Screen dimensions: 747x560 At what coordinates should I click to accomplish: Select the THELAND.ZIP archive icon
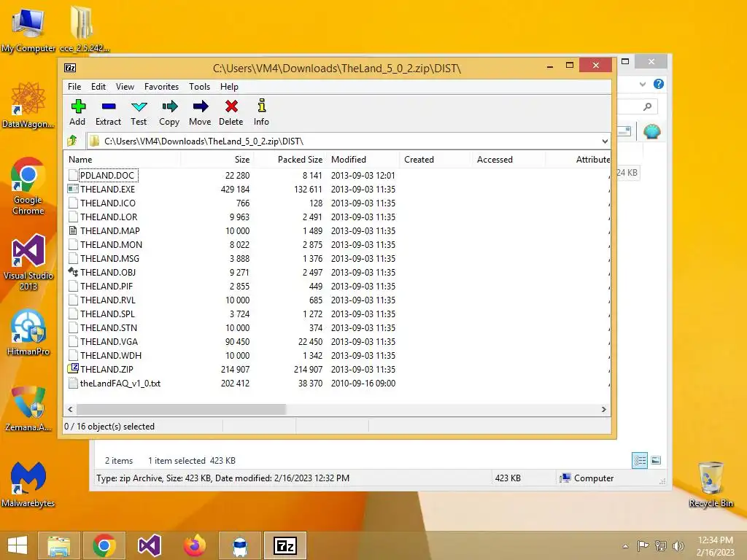[73, 369]
